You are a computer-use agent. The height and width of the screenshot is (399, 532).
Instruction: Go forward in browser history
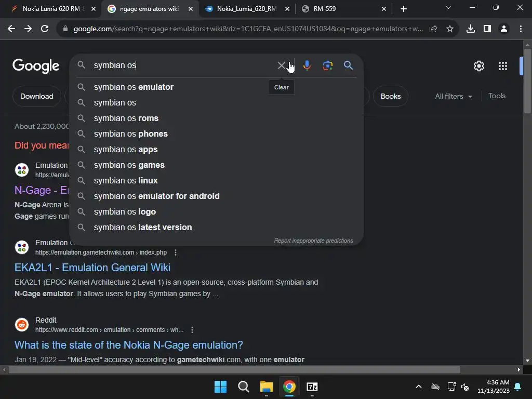[x=28, y=29]
